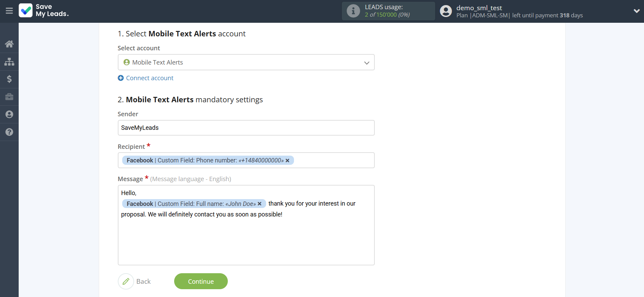
Task: Click the Recipient field empty area
Action: 334,160
